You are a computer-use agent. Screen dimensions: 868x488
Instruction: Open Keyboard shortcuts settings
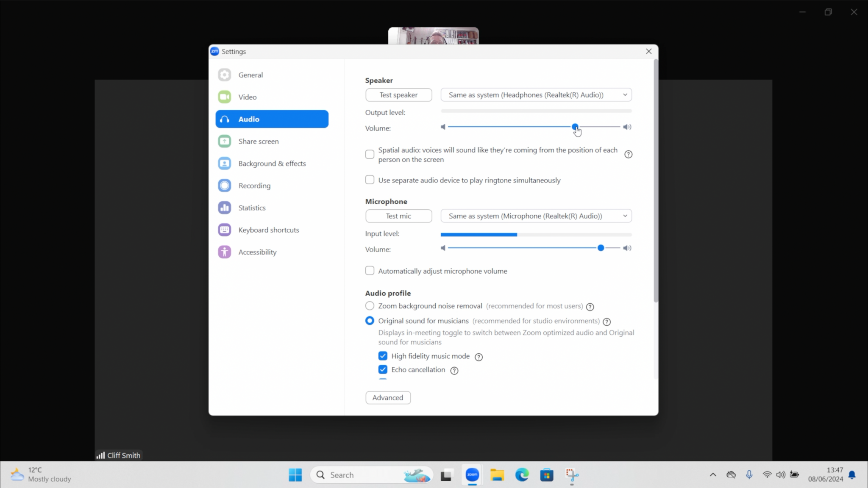[268, 230]
